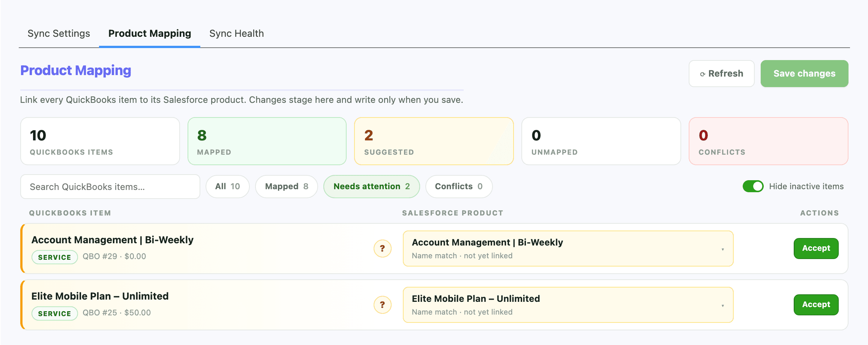
Task: Click the Suggested summary card
Action: [434, 141]
